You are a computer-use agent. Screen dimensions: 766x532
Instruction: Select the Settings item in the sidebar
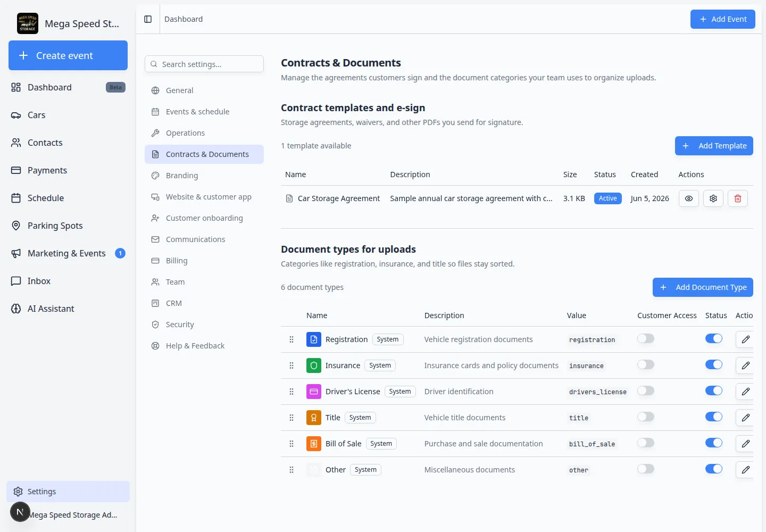click(x=68, y=492)
